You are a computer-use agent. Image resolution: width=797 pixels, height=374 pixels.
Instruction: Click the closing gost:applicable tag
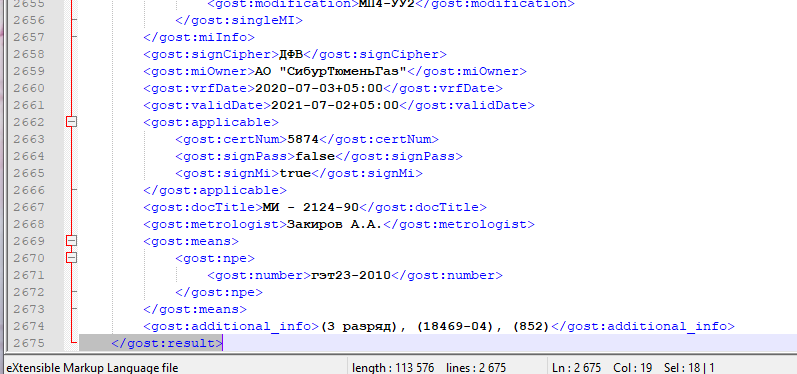click(x=215, y=190)
